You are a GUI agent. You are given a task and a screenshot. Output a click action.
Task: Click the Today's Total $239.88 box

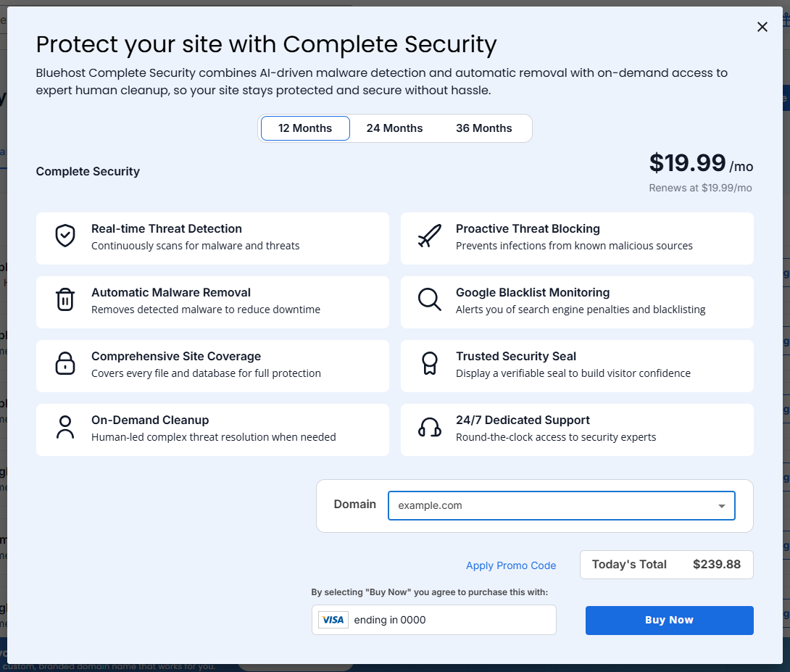(667, 565)
